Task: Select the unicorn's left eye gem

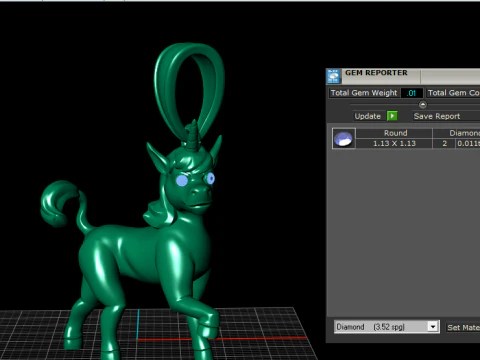Action: click(x=182, y=180)
